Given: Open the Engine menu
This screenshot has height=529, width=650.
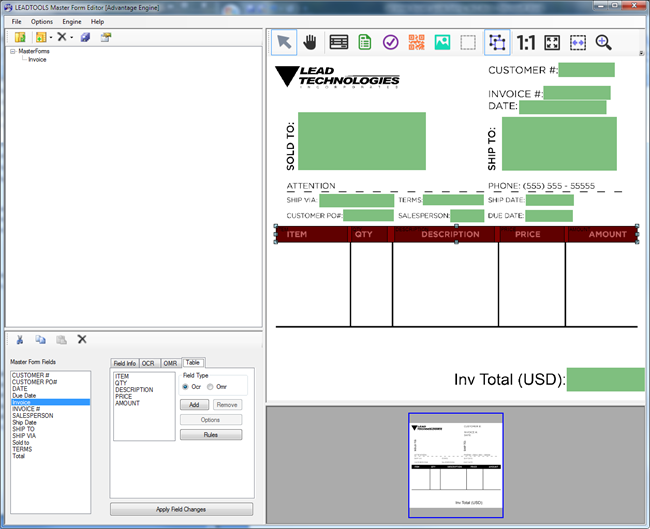Looking at the screenshot, I should pos(72,21).
